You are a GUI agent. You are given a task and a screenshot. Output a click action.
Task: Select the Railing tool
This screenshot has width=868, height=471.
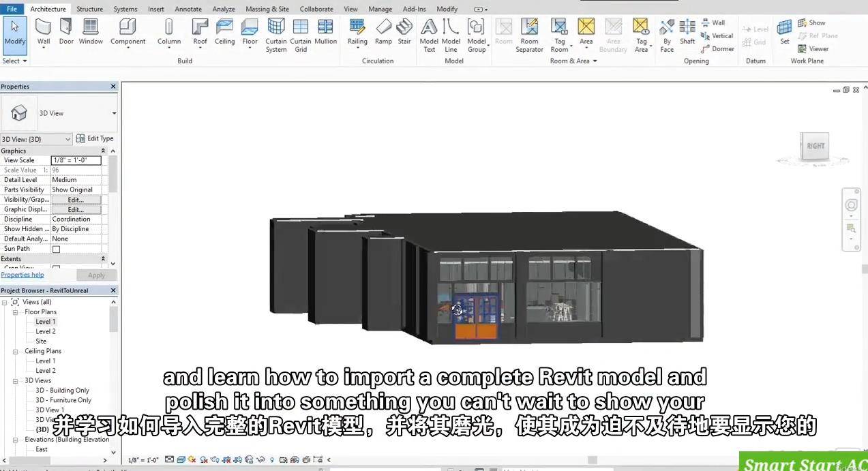click(x=357, y=33)
